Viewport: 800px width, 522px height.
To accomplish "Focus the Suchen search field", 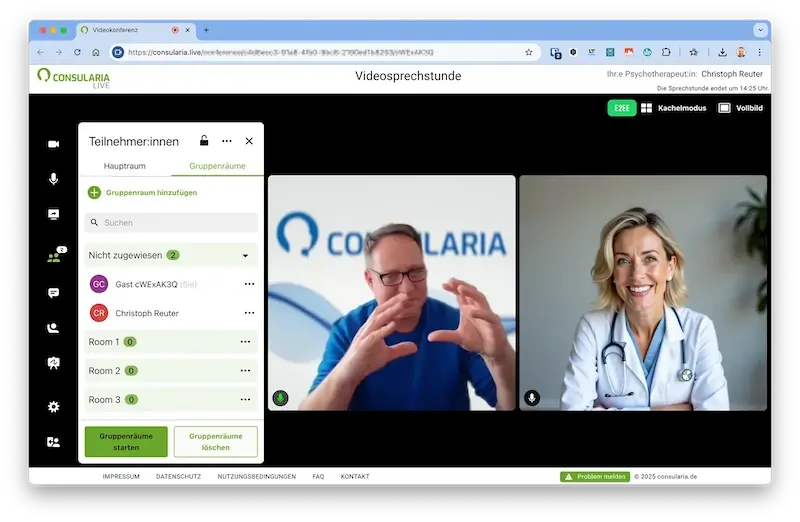I will click(171, 222).
